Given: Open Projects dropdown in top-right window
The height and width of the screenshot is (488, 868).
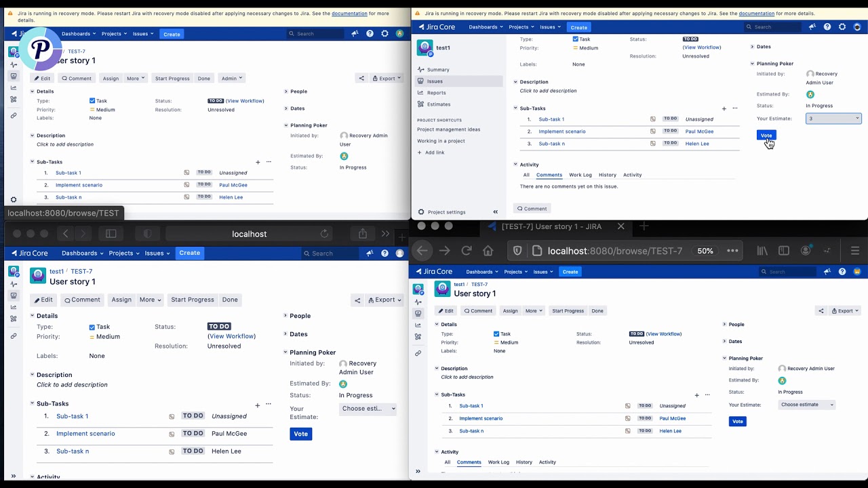Looking at the screenshot, I should (x=521, y=27).
